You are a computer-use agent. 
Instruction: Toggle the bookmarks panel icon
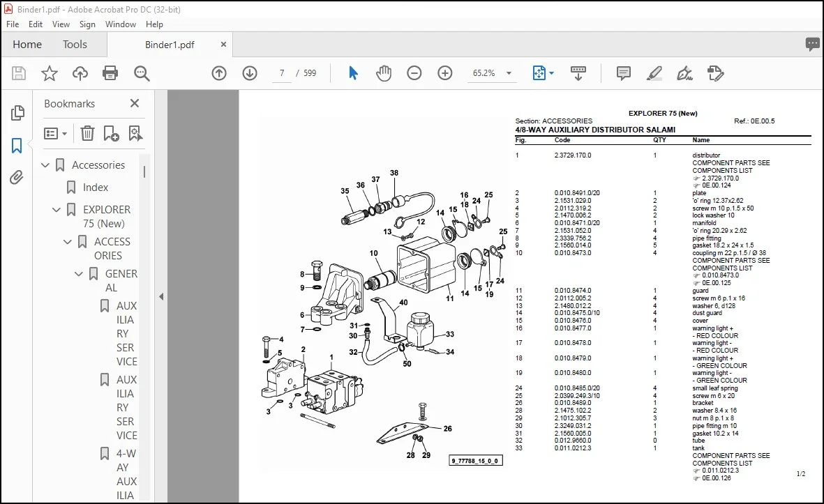17,146
